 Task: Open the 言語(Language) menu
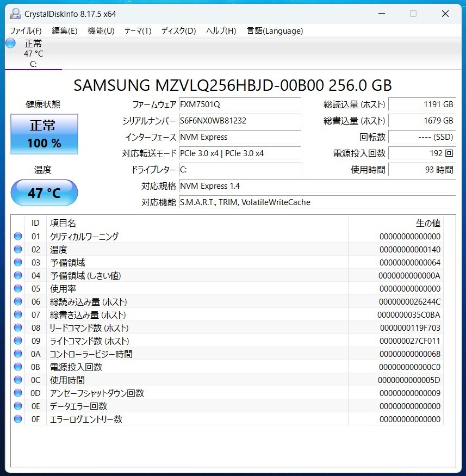[x=275, y=31]
